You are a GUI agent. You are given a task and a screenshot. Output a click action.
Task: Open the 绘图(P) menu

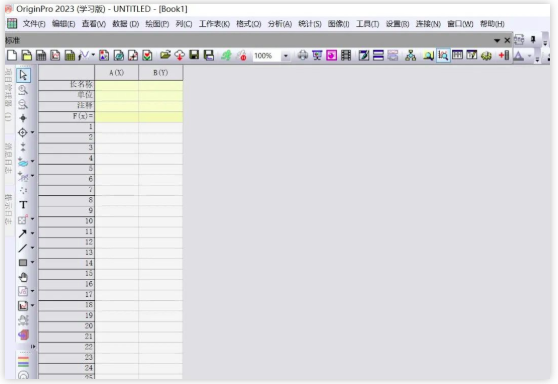(x=157, y=24)
